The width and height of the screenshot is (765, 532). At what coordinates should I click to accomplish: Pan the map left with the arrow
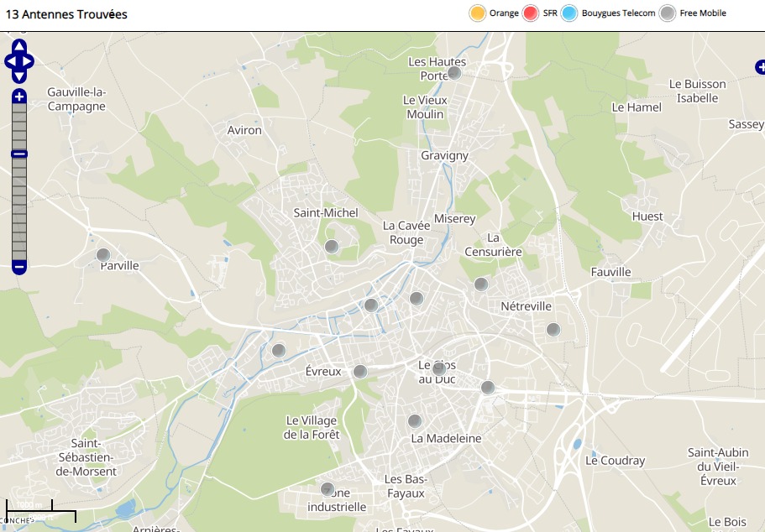(x=10, y=61)
